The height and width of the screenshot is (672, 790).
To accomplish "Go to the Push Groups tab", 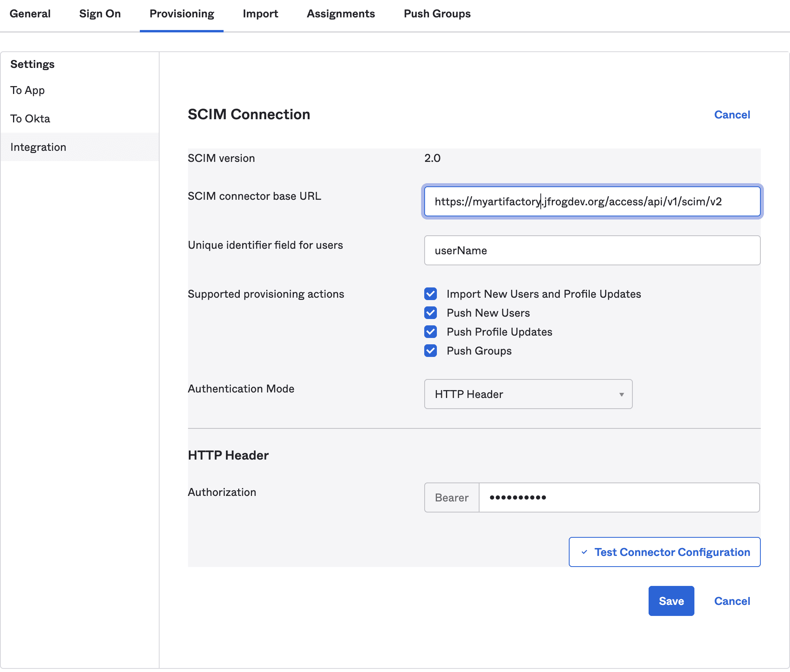I will point(437,13).
